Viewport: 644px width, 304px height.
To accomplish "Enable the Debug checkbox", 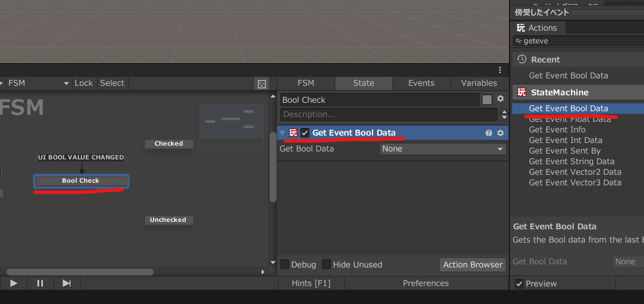I will pyautogui.click(x=285, y=264).
